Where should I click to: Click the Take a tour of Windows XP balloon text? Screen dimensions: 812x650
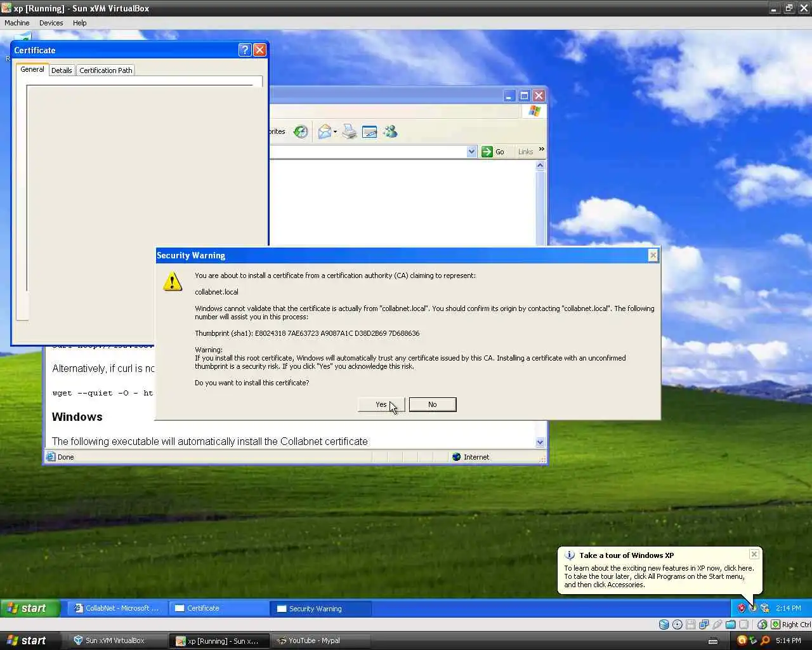[x=626, y=555]
